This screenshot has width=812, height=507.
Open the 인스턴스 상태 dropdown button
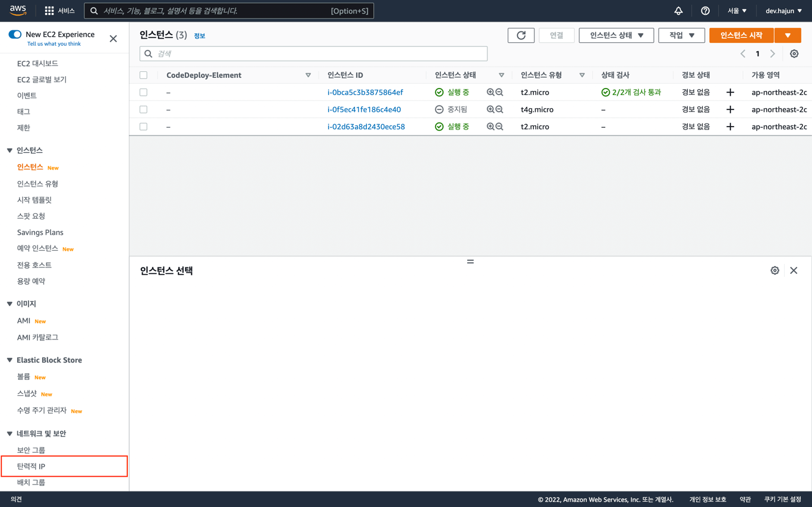pos(616,36)
